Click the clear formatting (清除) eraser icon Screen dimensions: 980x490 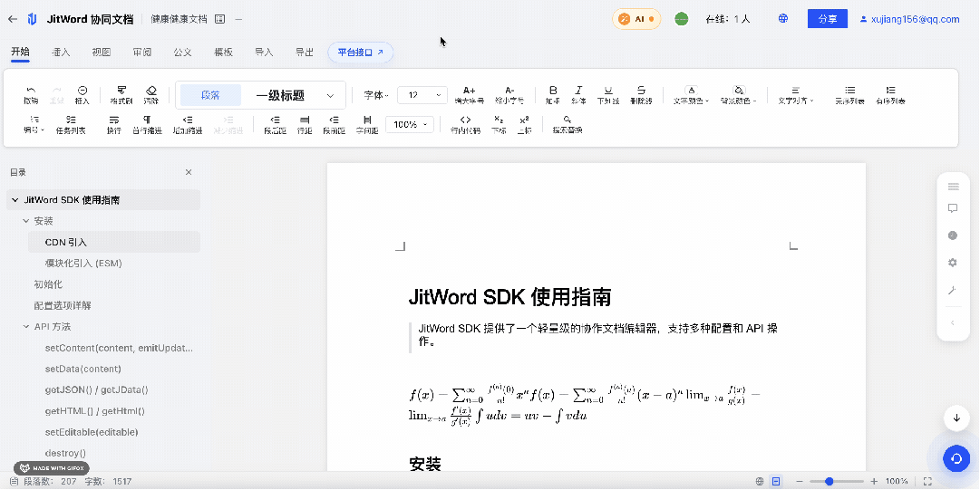tap(150, 95)
